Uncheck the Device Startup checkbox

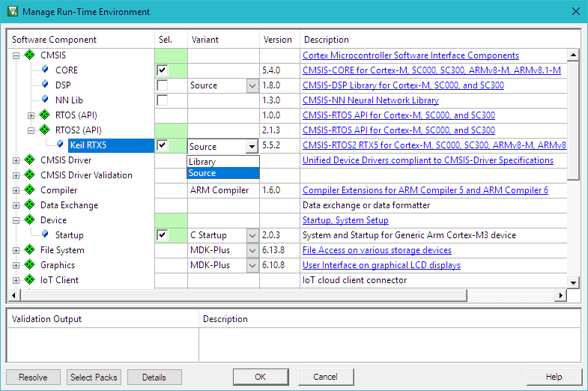163,235
